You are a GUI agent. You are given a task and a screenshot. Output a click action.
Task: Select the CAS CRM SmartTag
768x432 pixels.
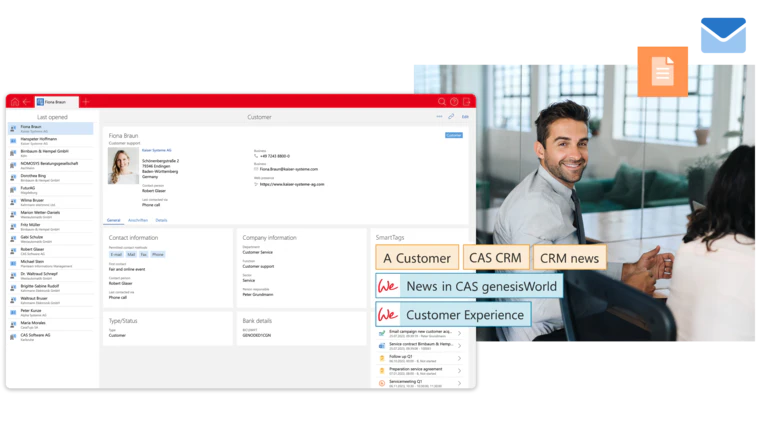[x=496, y=258]
